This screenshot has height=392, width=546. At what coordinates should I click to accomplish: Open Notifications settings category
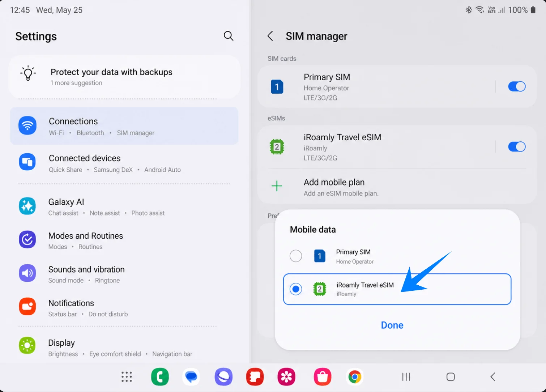[x=124, y=308]
